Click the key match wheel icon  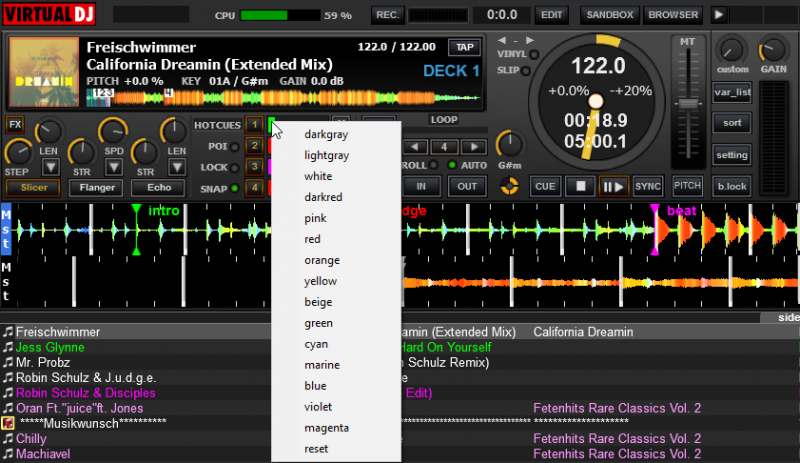point(509,186)
